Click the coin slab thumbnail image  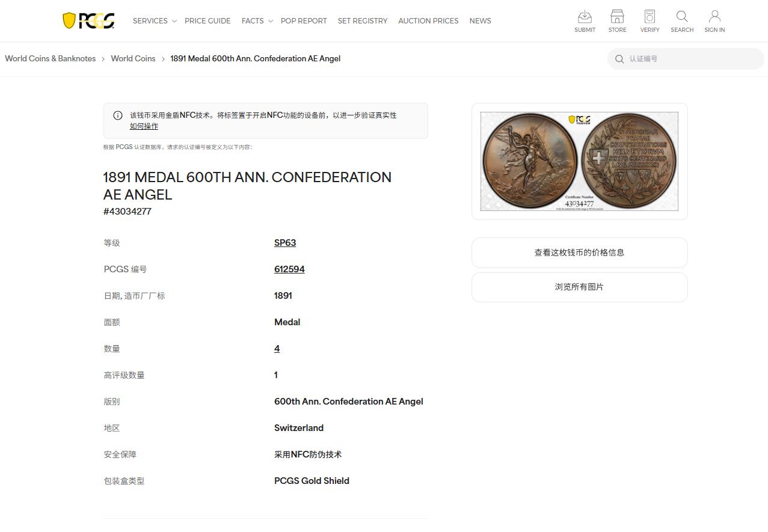[x=579, y=161]
